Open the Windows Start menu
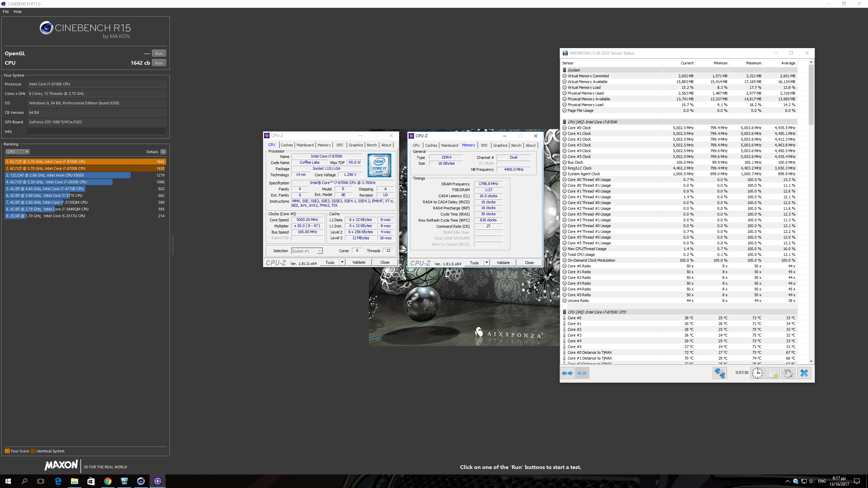 point(8,481)
